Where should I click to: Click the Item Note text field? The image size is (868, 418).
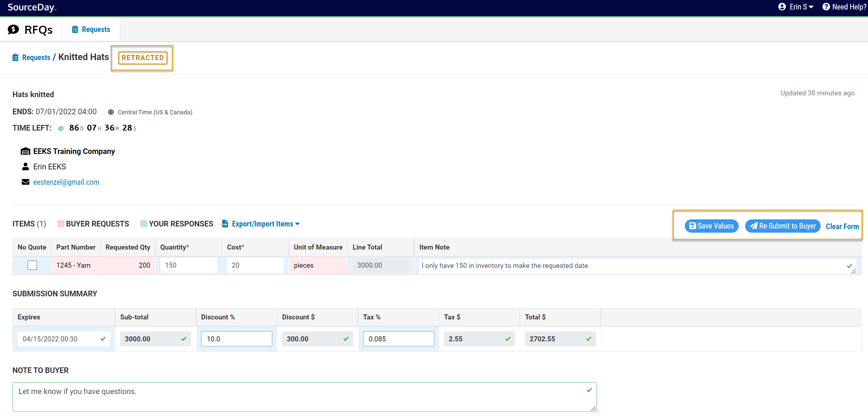[x=637, y=266]
